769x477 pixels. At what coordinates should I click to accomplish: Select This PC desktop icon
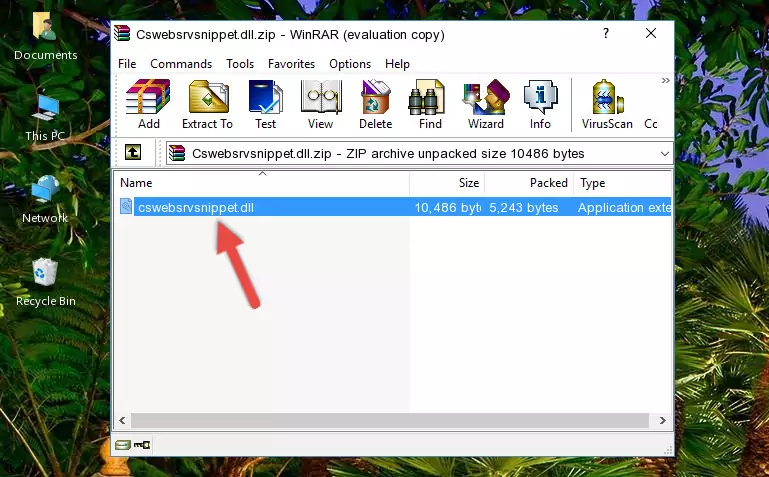[45, 118]
